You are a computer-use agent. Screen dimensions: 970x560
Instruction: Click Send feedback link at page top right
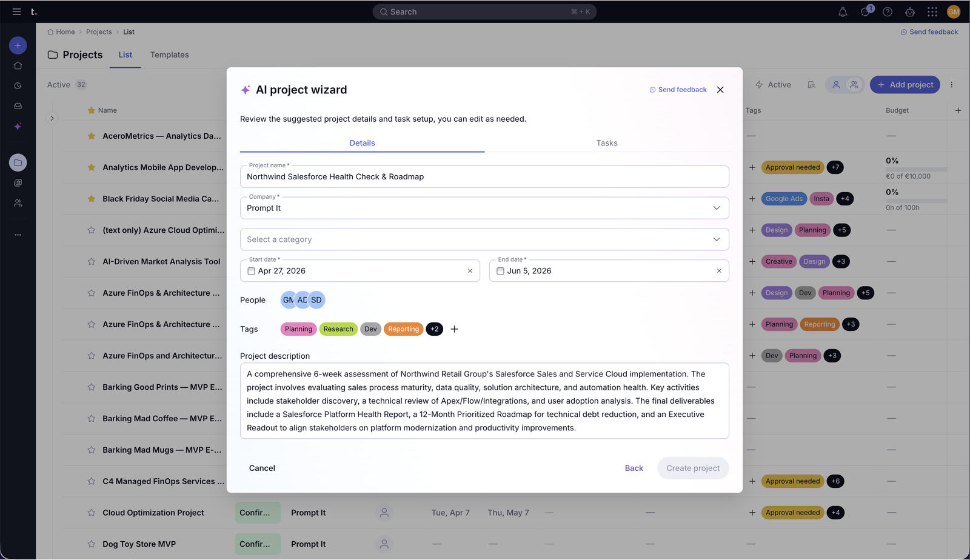click(929, 32)
